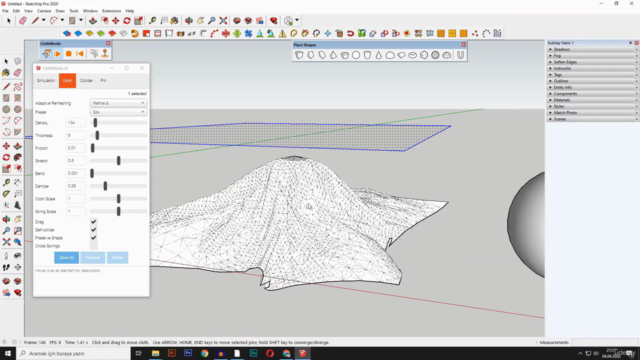Click the Cloth Scale slider handle
This screenshot has height=360, width=640.
click(119, 199)
